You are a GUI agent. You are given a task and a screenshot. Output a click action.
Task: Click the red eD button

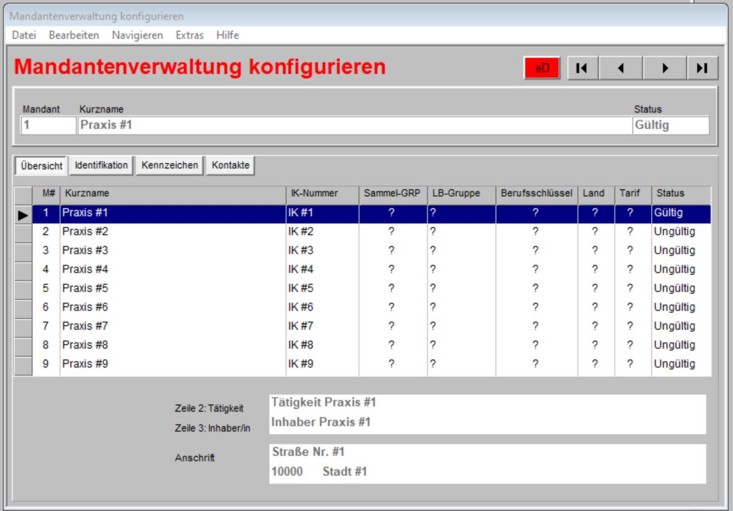(543, 68)
